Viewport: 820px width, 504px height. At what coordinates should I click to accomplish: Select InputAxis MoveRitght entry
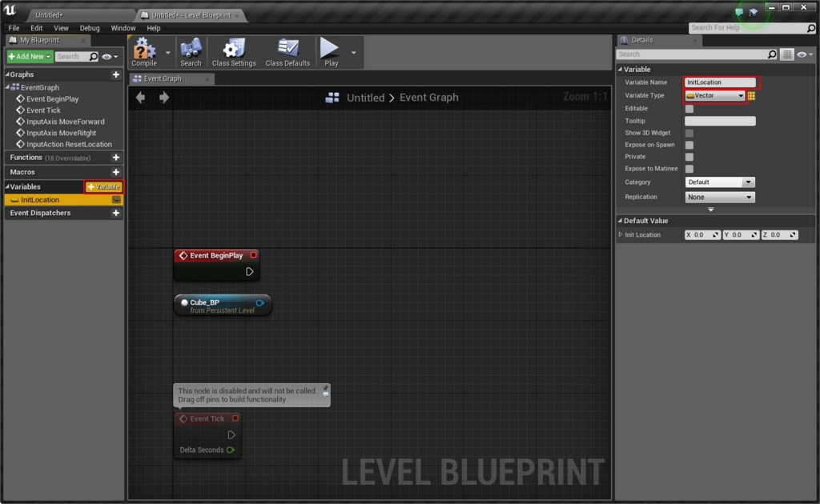coord(61,133)
